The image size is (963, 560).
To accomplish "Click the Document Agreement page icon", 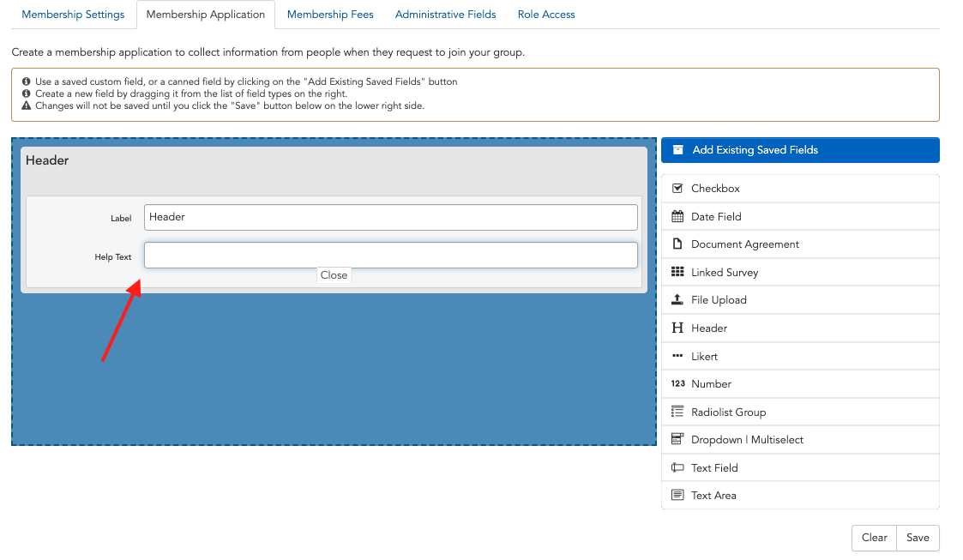I will [x=677, y=244].
